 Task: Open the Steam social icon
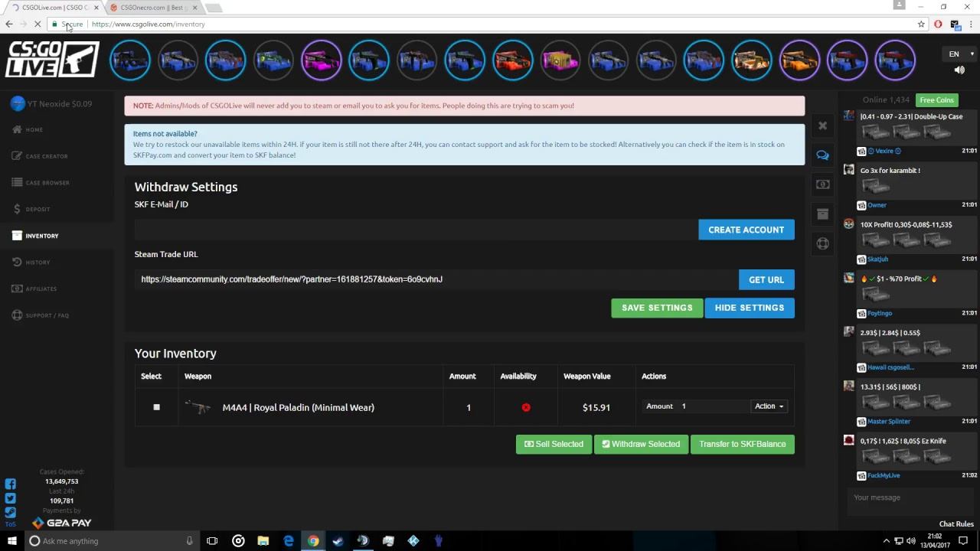coord(11,512)
